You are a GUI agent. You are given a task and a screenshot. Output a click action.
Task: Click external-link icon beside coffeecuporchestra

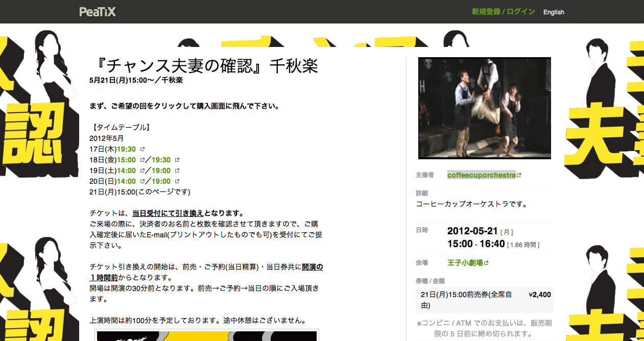pyautogui.click(x=519, y=175)
